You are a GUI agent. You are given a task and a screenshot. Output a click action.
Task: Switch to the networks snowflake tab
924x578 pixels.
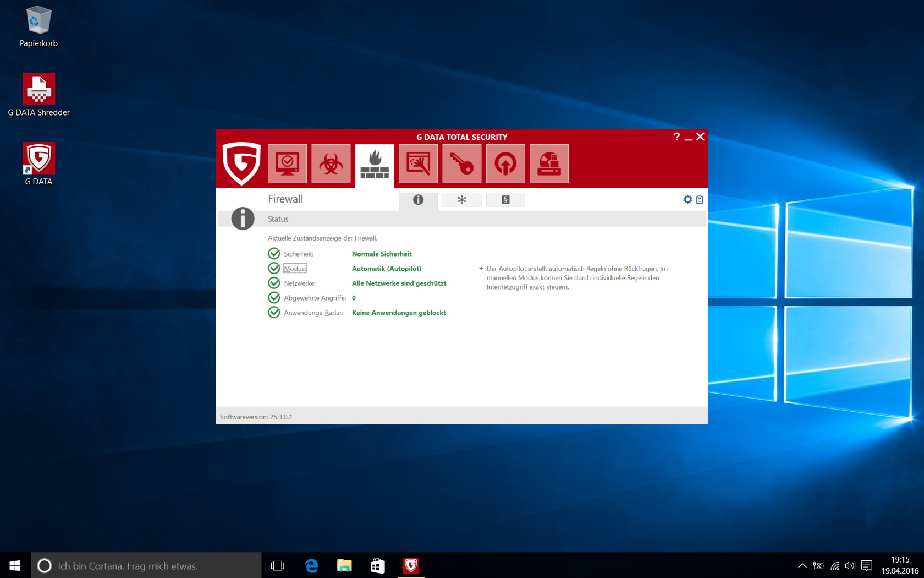[462, 200]
